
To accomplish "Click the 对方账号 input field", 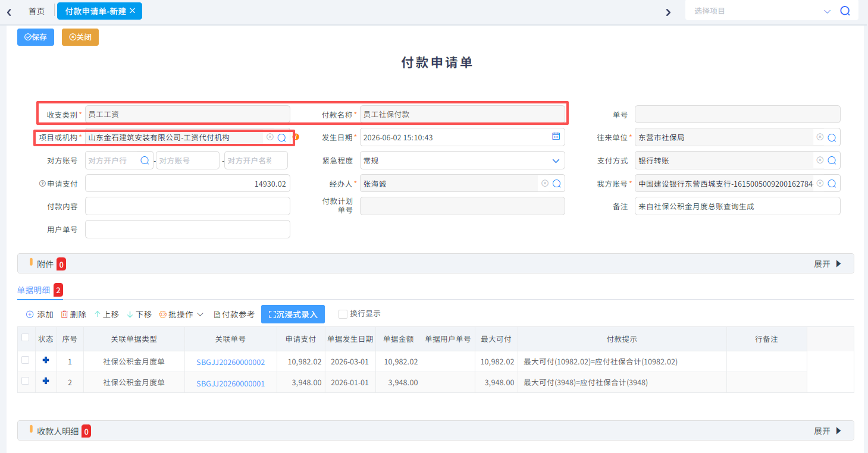I will [x=187, y=161].
